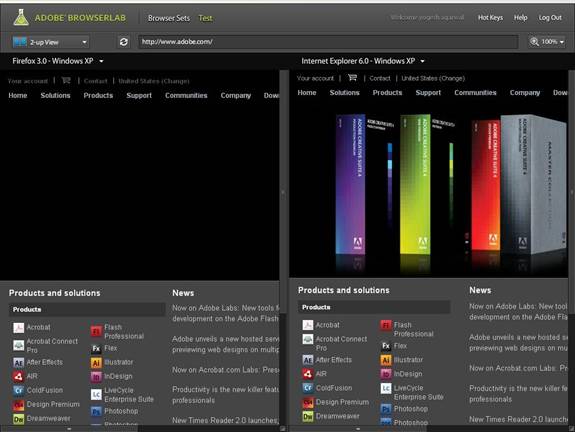Click the Acrobat Connect Pro icon in Firefox pane

point(18,345)
